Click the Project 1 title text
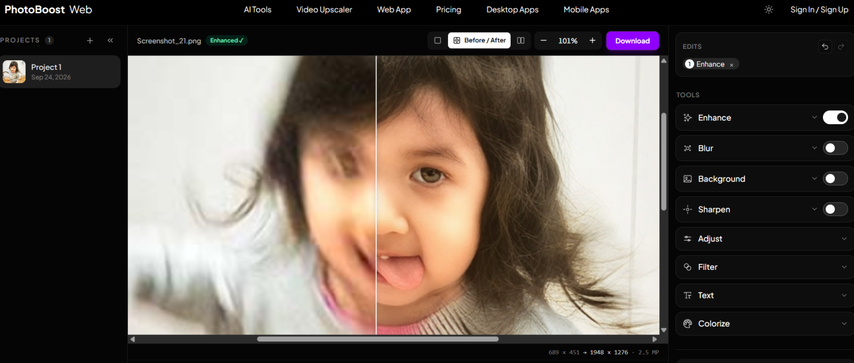Screen dimensions: 854x363 (x=46, y=67)
